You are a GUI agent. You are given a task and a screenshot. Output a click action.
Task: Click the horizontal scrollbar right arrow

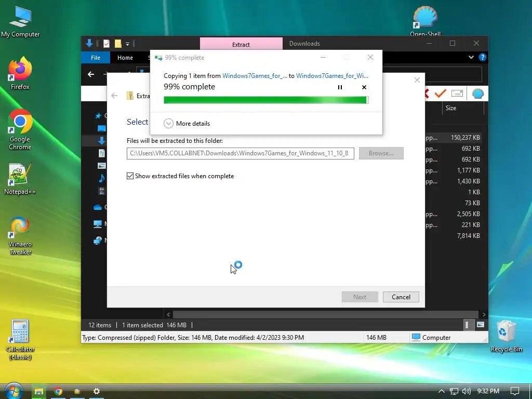point(484,314)
